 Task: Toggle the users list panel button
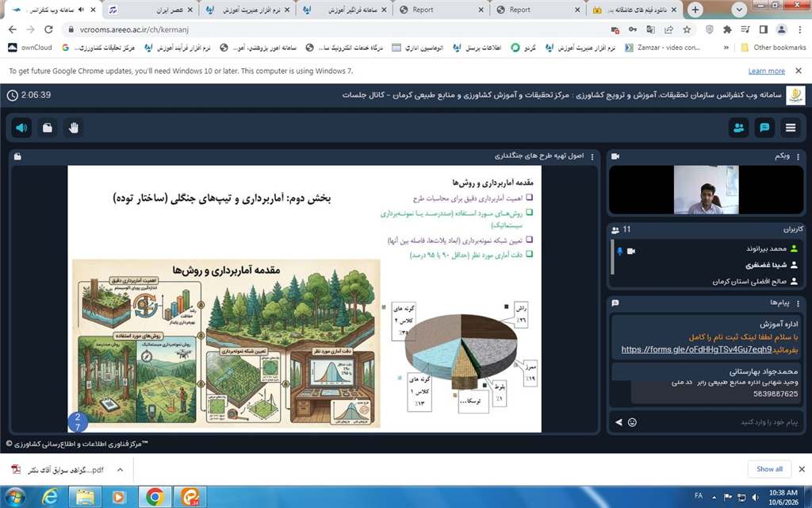coord(738,128)
